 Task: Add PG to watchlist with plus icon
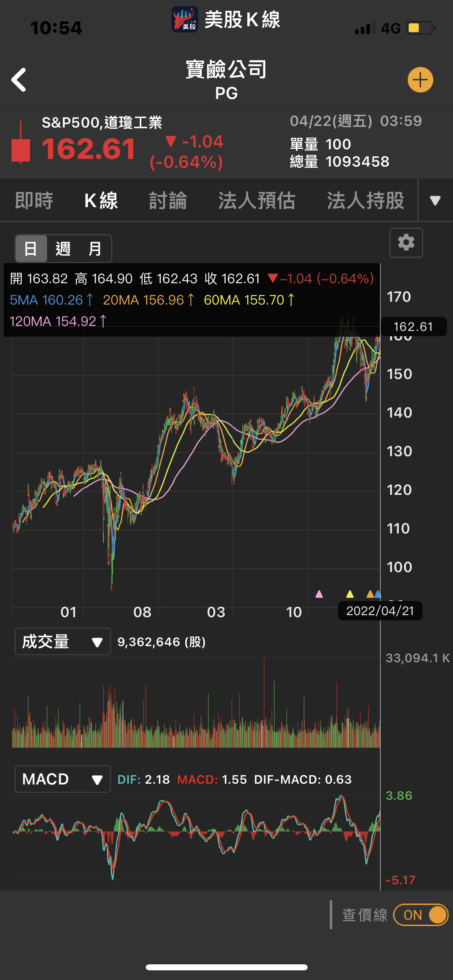pyautogui.click(x=420, y=80)
